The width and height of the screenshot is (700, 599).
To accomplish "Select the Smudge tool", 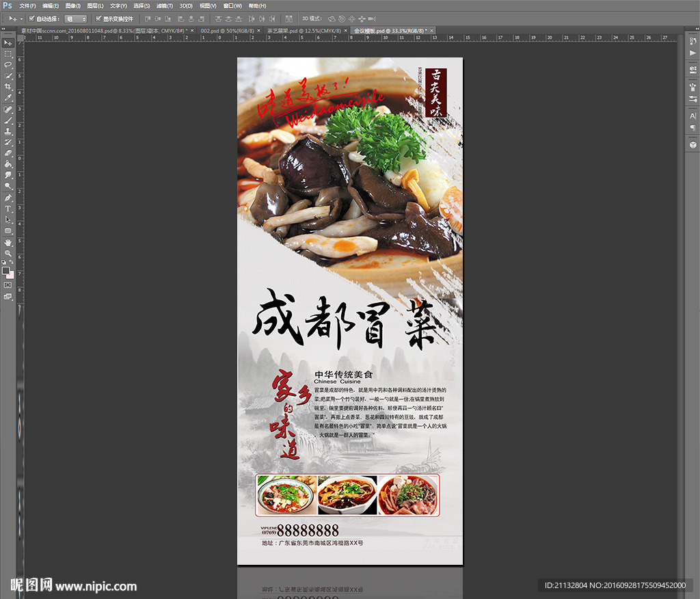I will (x=8, y=175).
